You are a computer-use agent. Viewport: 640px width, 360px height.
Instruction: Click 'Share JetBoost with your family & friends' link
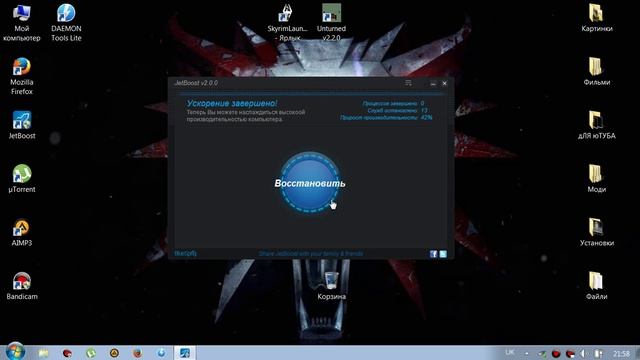(311, 253)
